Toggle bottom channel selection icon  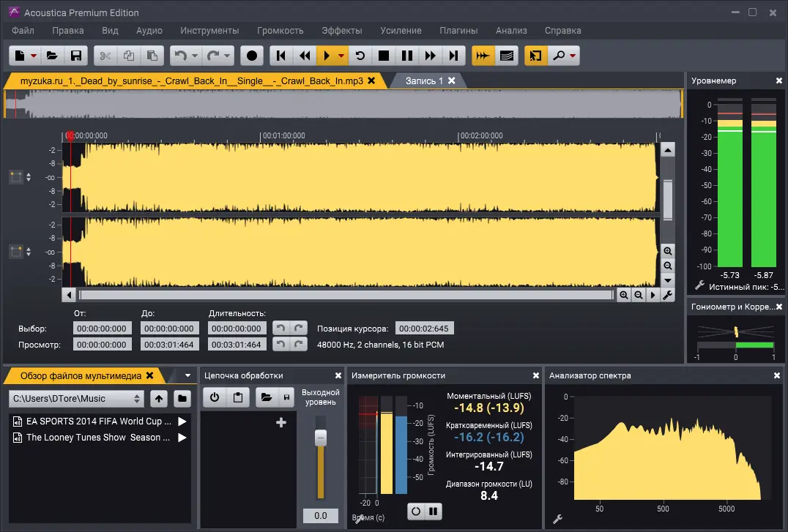(x=16, y=252)
